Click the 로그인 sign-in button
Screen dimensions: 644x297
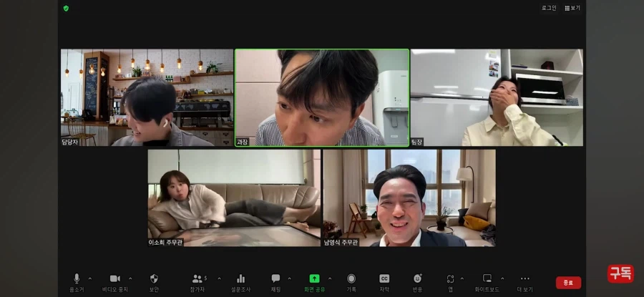pyautogui.click(x=549, y=8)
